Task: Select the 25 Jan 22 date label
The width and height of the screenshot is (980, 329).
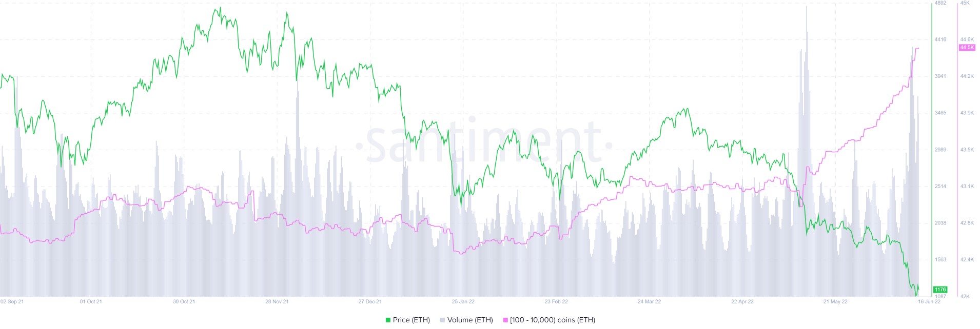Action: (463, 301)
